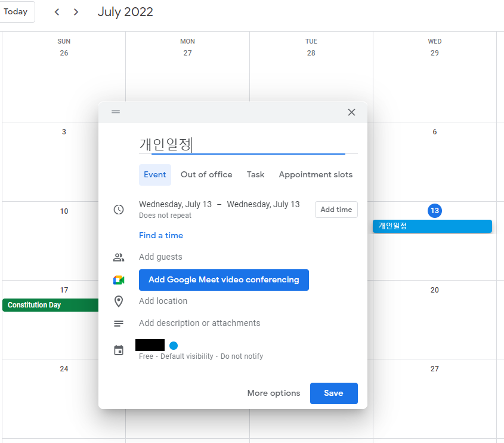This screenshot has width=504, height=443.
Task: Click the location pin icon
Action: click(x=119, y=301)
